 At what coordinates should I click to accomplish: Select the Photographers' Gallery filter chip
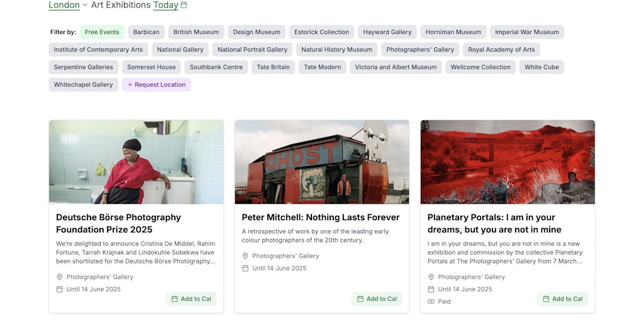click(420, 50)
